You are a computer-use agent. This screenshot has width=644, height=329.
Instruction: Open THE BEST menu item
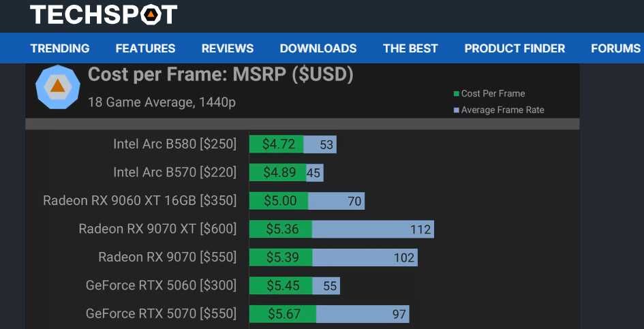coord(411,48)
